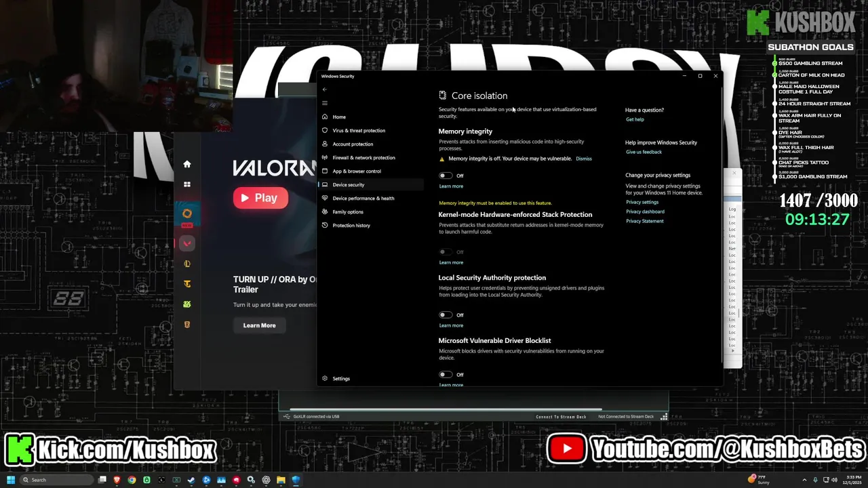
Task: Select League of Legends icon in Riot sidebar
Action: click(x=187, y=264)
